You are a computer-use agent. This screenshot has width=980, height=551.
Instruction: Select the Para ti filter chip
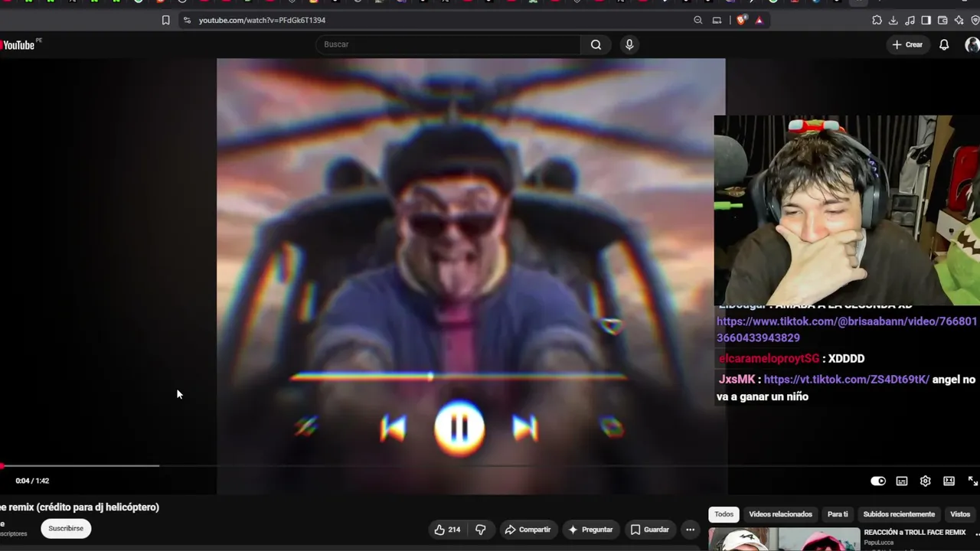point(838,514)
